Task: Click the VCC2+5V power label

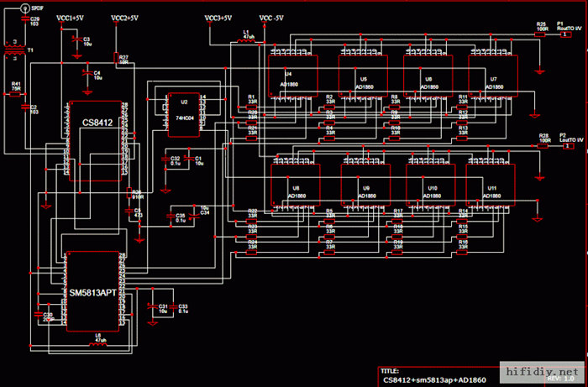Action: (124, 18)
